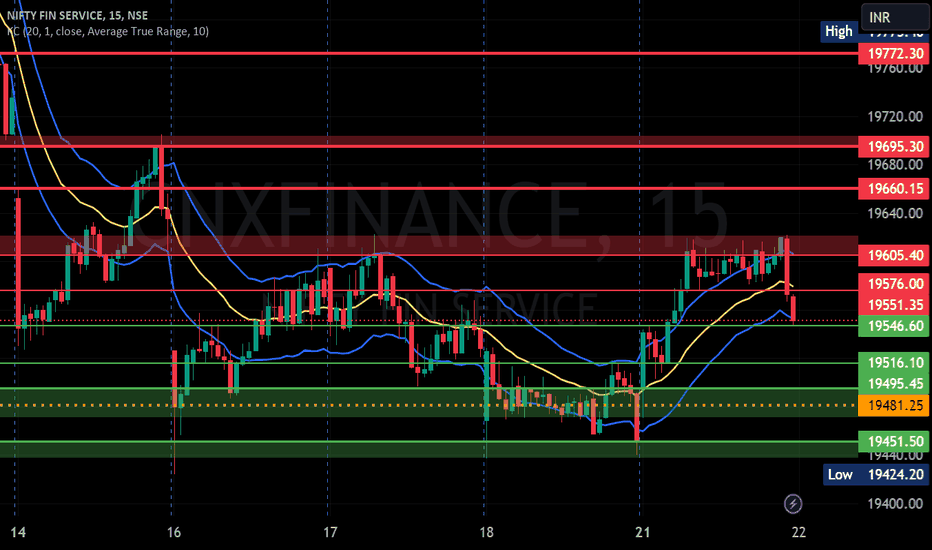Image resolution: width=932 pixels, height=550 pixels.
Task: Click date 17 on the time axis
Action: click(x=330, y=532)
